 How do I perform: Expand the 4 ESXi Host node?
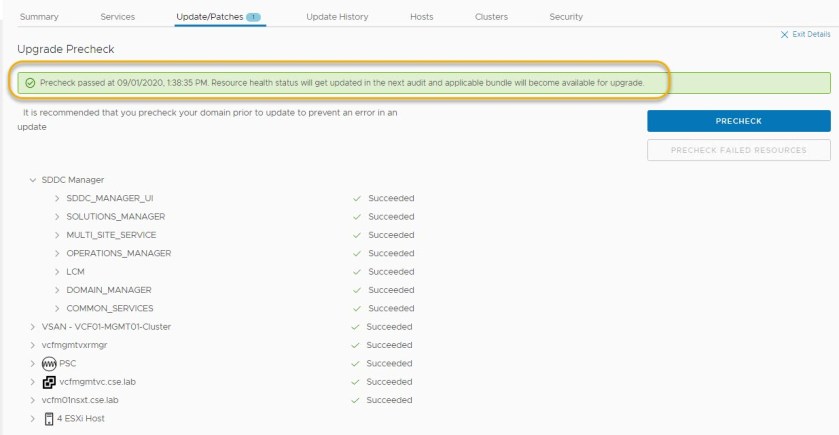pos(33,418)
